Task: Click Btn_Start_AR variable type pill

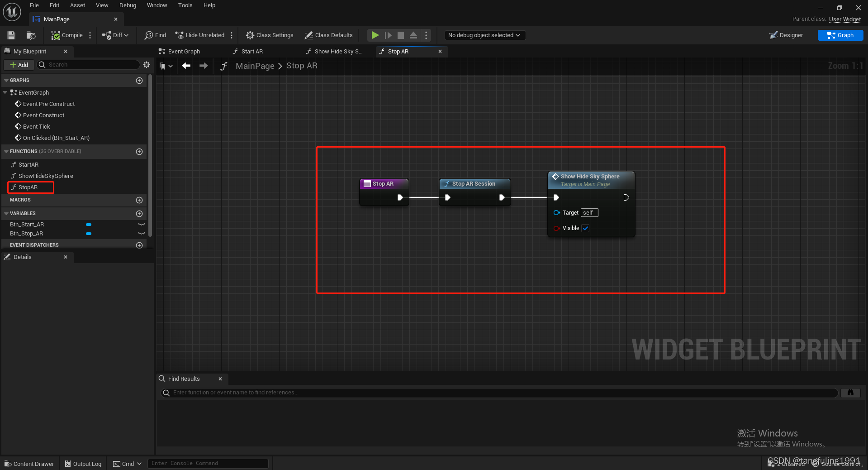Action: (x=89, y=225)
